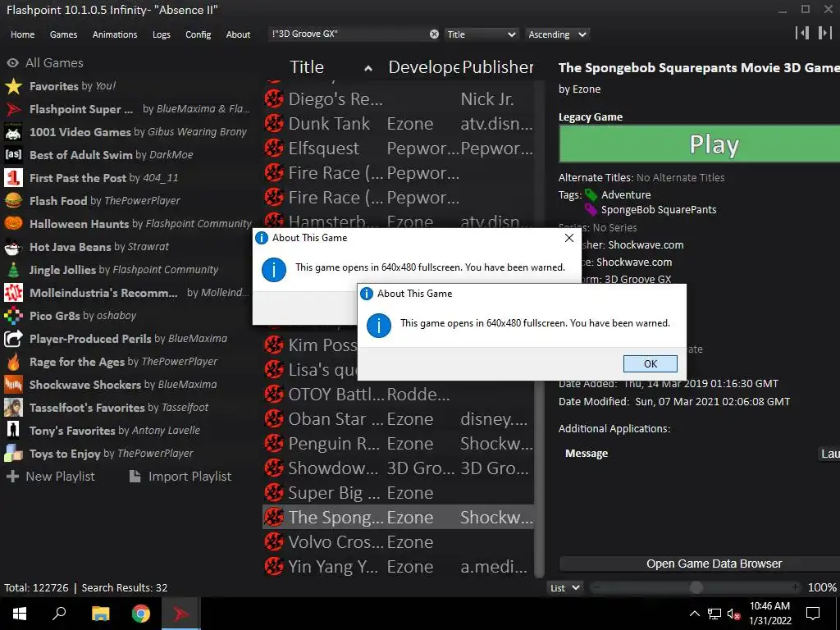Open the Config tab
The width and height of the screenshot is (840, 630).
[199, 34]
